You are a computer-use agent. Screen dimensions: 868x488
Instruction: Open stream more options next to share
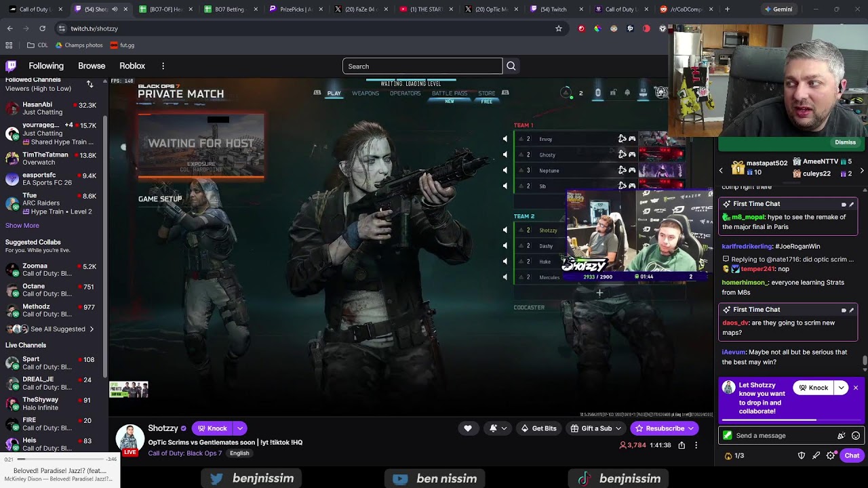pyautogui.click(x=696, y=445)
